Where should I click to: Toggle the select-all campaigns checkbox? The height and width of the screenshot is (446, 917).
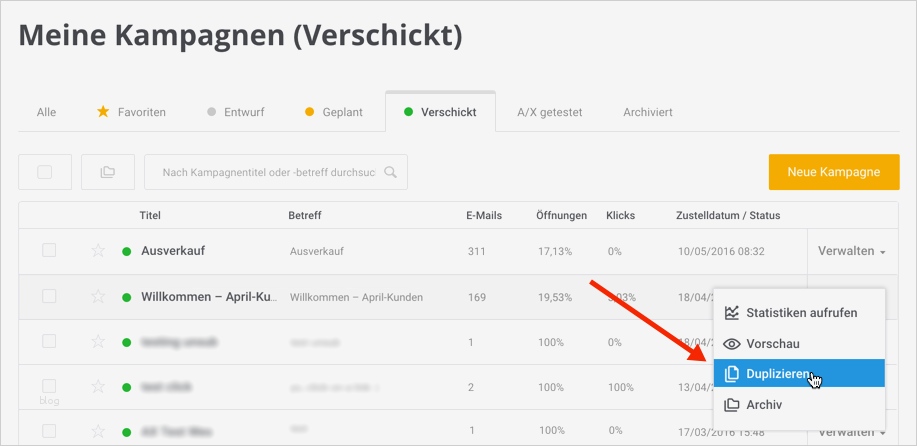[x=45, y=172]
